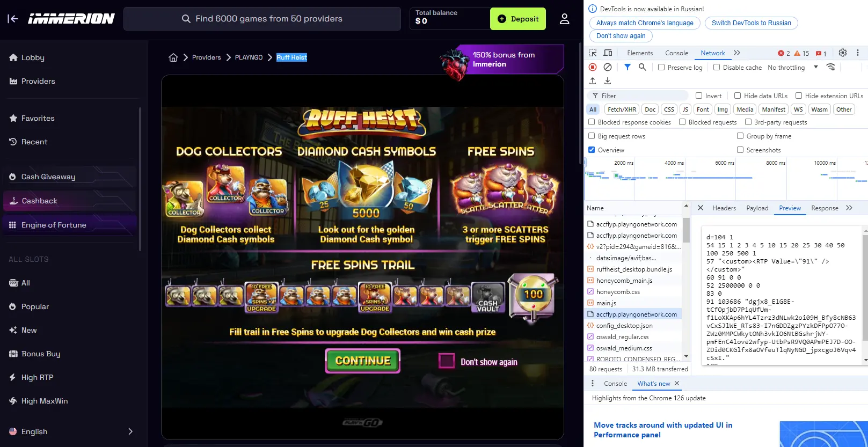
Task: Stop recording network log
Action: (593, 67)
